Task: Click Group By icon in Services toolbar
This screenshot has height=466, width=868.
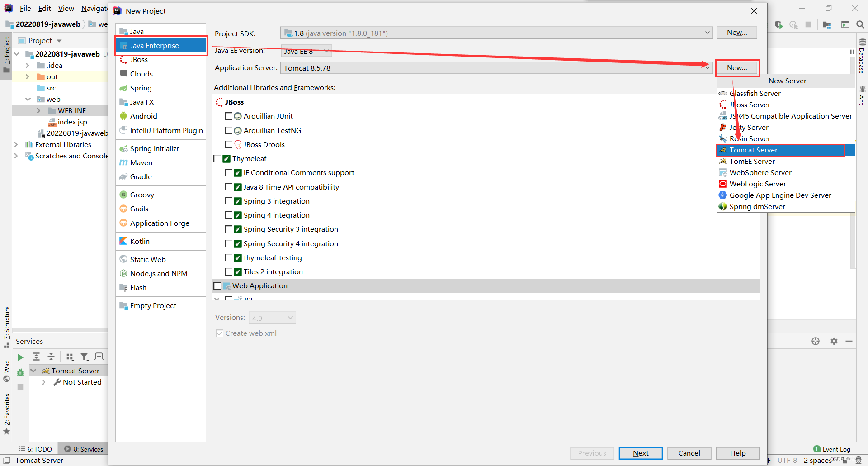Action: coord(70,357)
